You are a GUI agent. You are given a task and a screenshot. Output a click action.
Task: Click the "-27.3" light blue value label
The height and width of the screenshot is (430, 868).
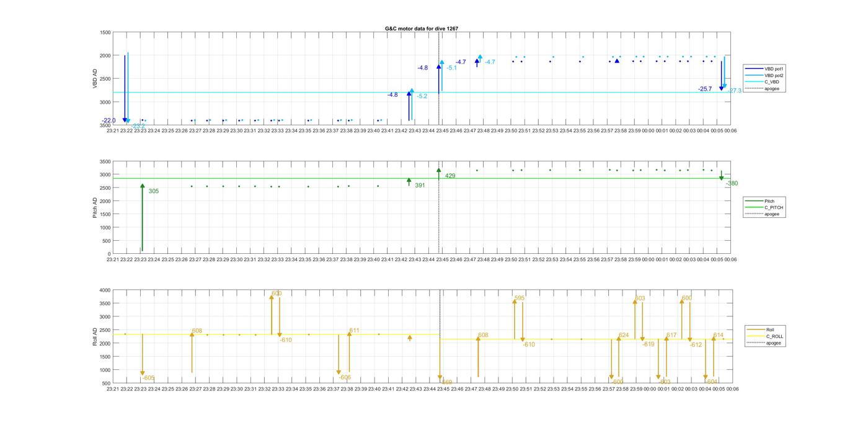735,91
